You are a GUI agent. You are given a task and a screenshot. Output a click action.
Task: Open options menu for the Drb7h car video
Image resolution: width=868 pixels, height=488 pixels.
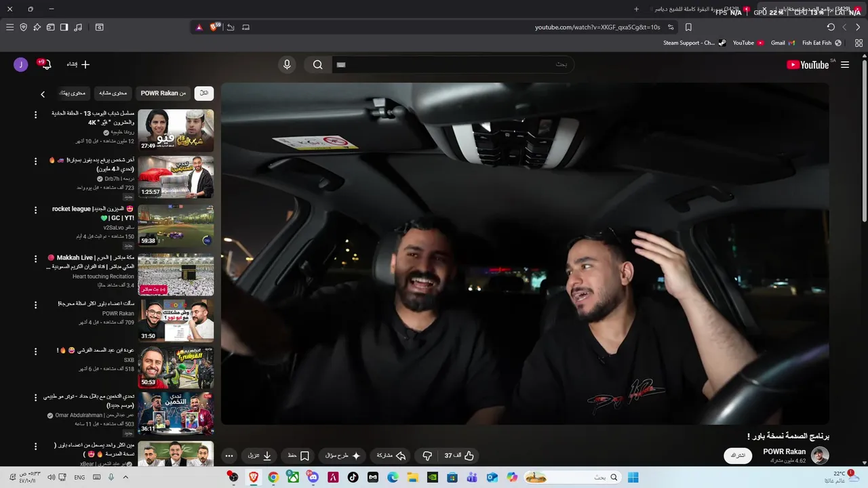(36, 162)
